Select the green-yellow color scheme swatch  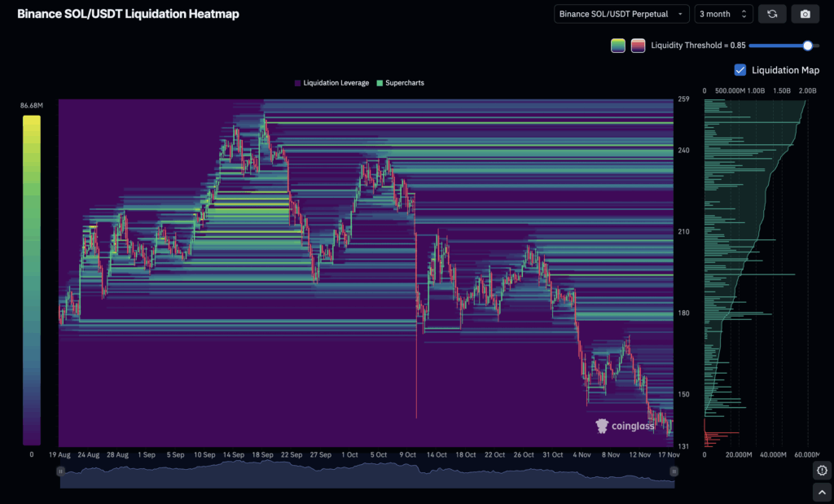618,46
